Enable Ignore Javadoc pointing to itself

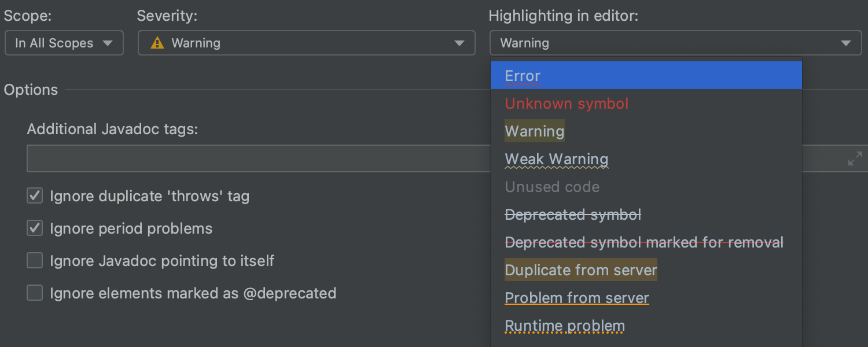point(35,261)
